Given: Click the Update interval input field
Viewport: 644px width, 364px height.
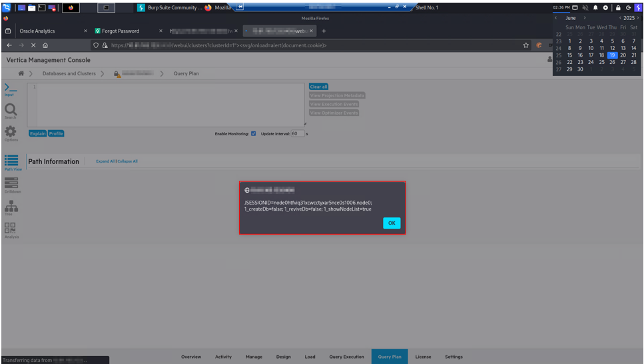Looking at the screenshot, I should coord(297,133).
